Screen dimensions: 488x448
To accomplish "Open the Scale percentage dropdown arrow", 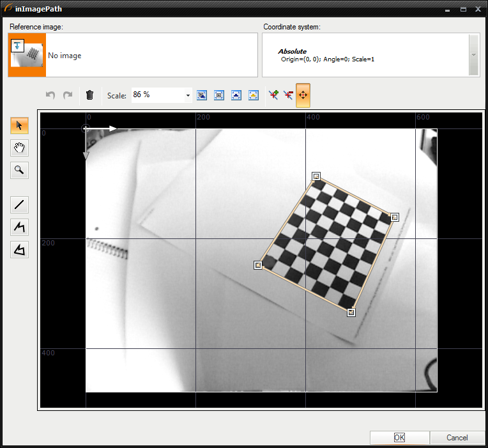I will 188,95.
